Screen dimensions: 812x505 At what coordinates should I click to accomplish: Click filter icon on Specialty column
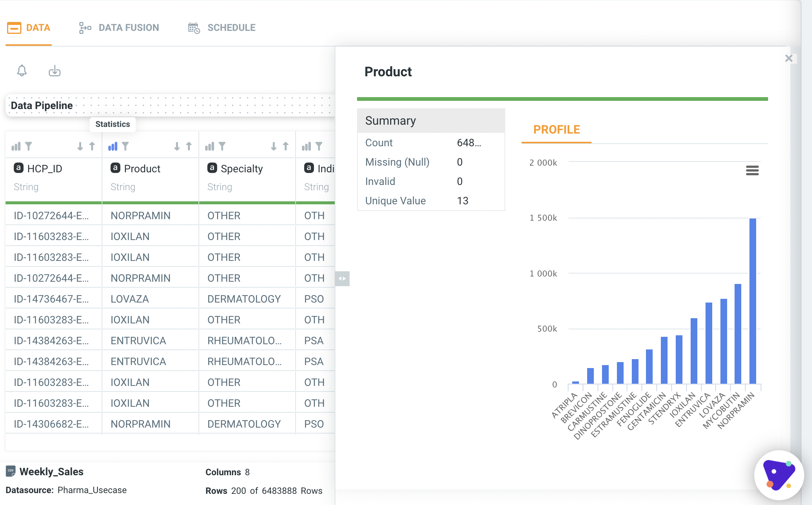tap(222, 146)
